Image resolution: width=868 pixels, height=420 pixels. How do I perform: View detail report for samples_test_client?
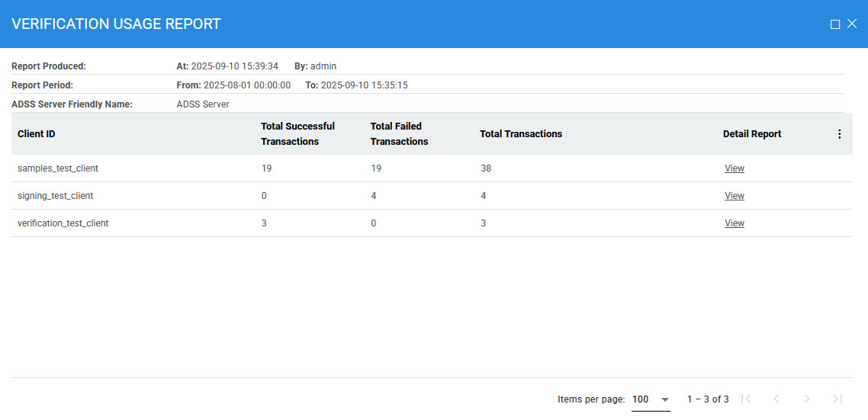tap(734, 168)
